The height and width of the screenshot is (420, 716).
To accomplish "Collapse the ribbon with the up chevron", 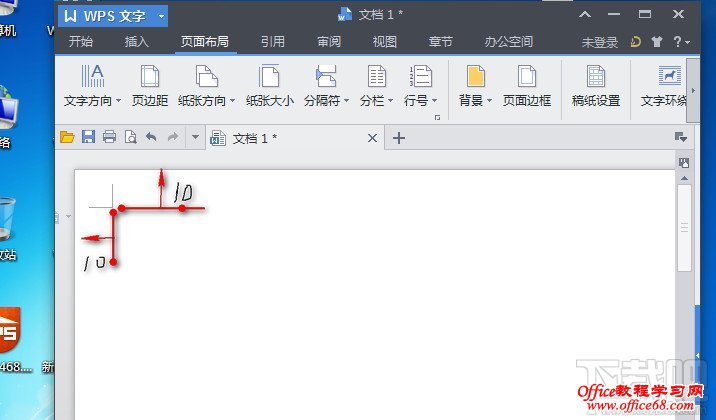I will coord(585,15).
